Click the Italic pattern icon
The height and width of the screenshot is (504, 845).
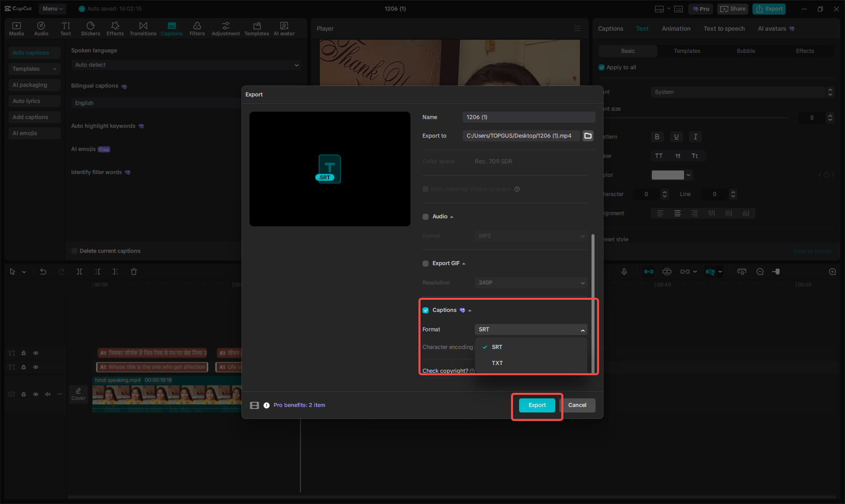point(696,137)
